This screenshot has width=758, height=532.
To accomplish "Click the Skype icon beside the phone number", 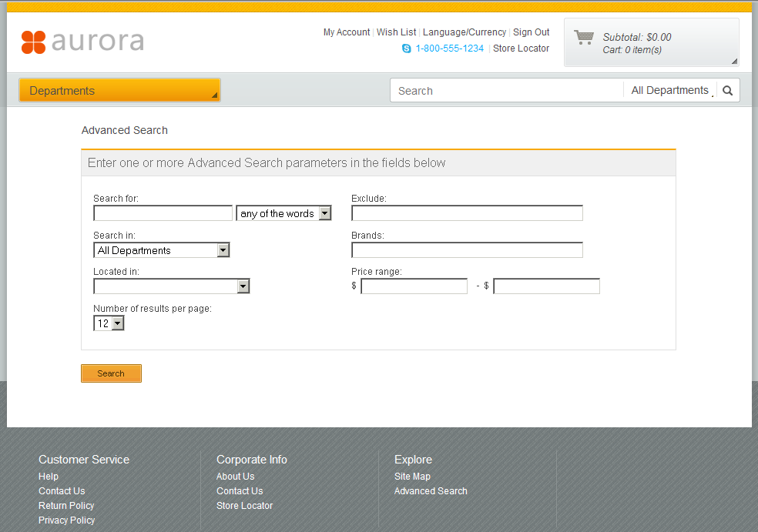I will click(406, 48).
